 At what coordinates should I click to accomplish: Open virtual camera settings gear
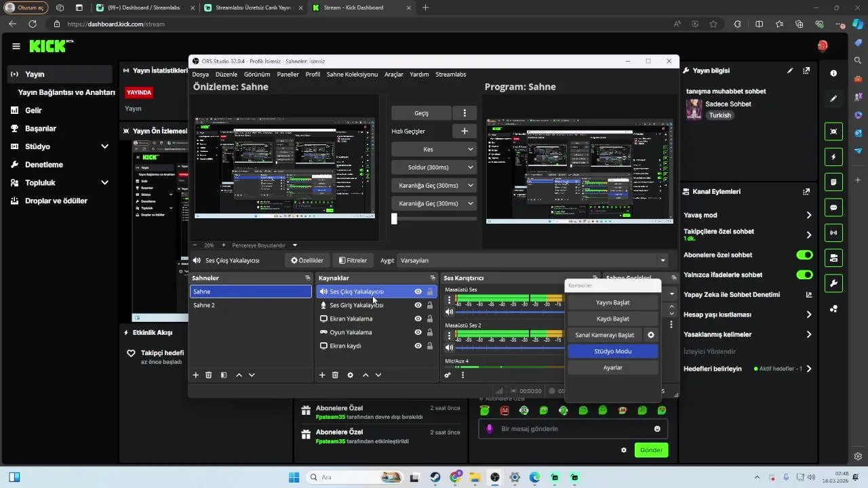[x=651, y=335]
